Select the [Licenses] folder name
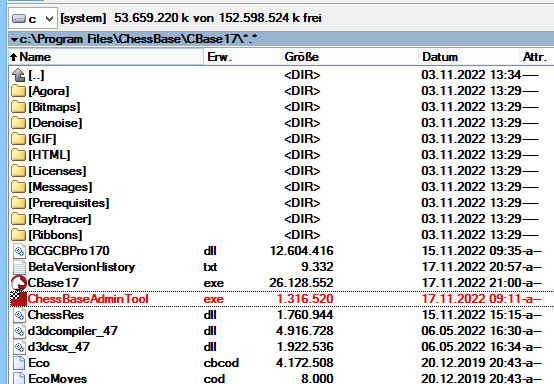The image size is (554, 384). (x=58, y=171)
